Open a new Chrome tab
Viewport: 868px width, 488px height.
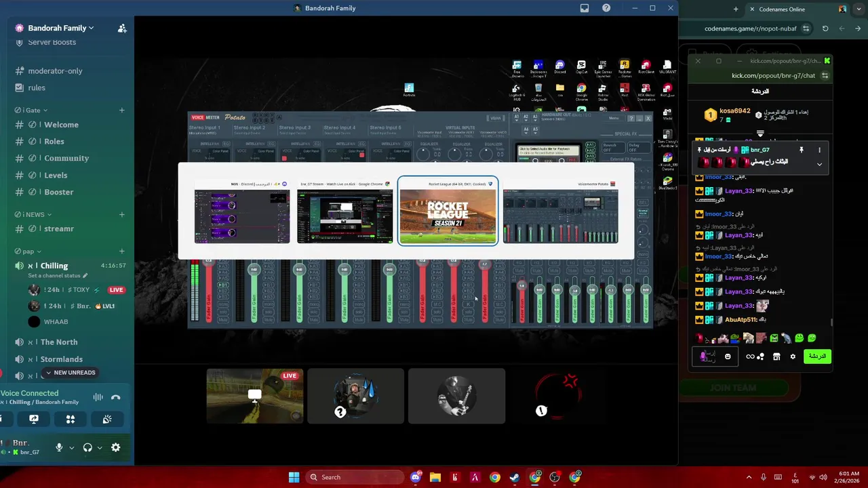point(736,9)
